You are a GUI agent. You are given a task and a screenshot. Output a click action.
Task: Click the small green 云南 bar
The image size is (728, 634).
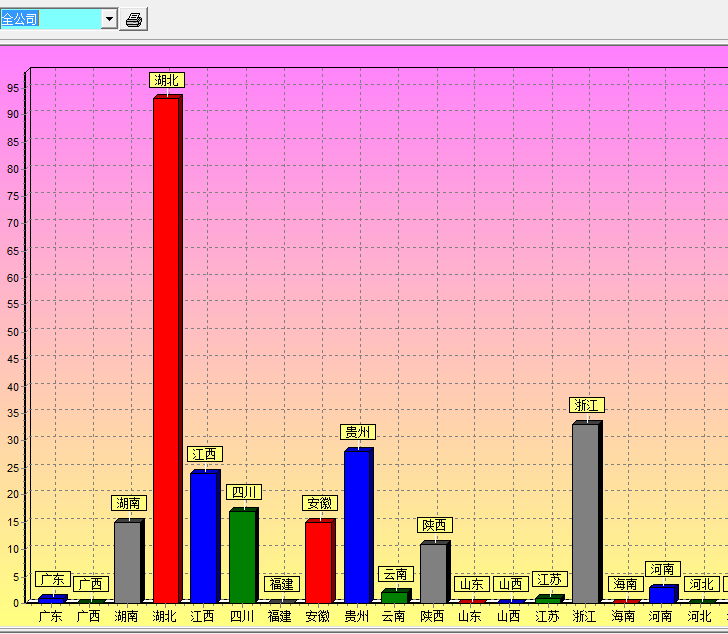pos(394,597)
